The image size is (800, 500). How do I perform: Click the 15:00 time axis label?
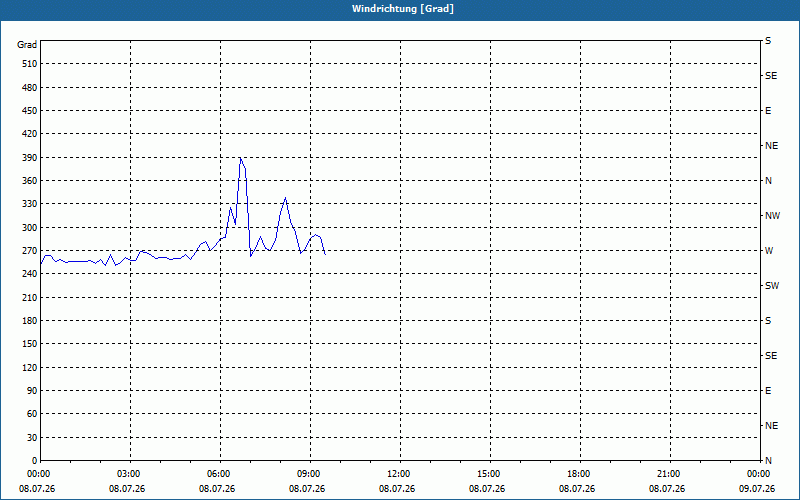[489, 474]
